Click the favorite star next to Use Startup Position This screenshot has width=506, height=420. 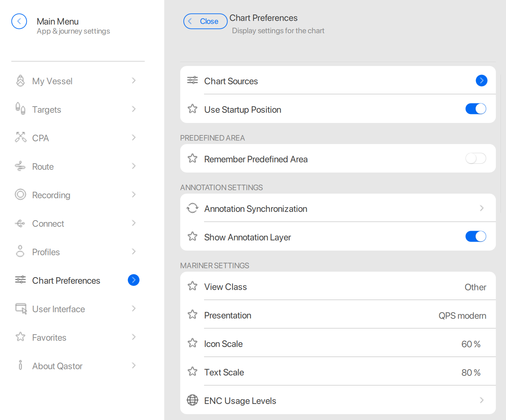tap(192, 109)
